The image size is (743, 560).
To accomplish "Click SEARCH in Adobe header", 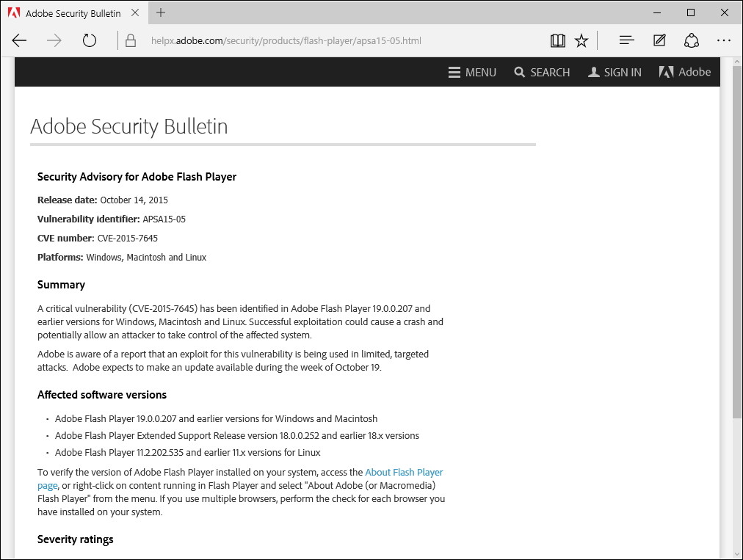I will tap(542, 72).
